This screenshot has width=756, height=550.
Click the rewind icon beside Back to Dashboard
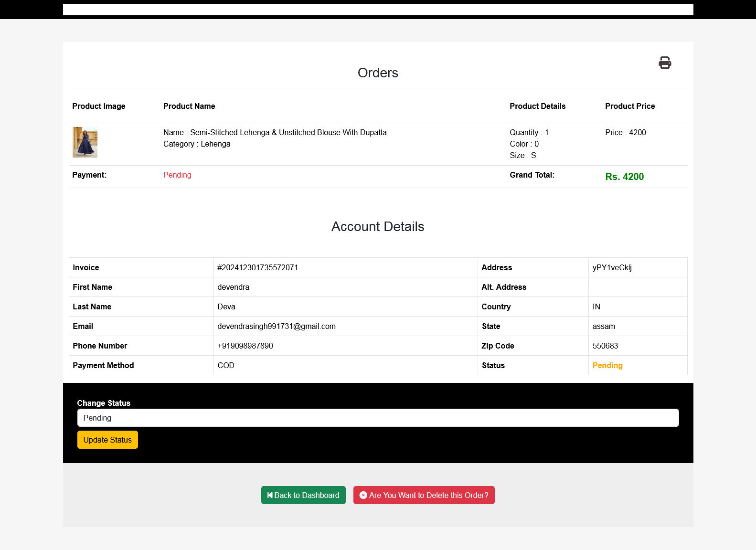[x=270, y=495]
